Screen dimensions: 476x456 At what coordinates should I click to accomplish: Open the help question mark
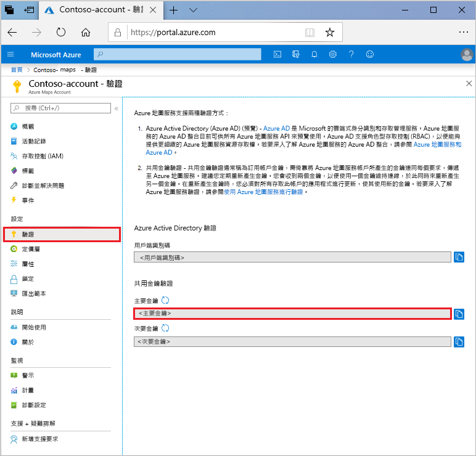[351, 54]
